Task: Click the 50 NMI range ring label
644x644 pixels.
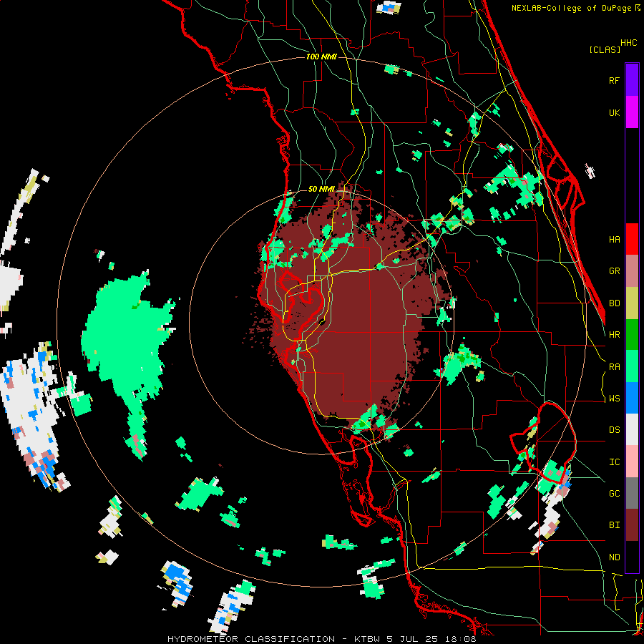Action: pyautogui.click(x=321, y=189)
